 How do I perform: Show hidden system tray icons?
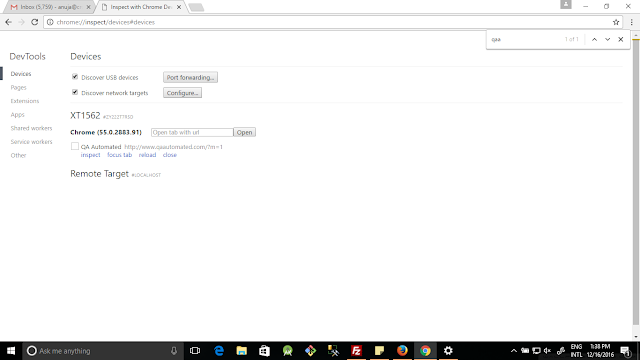pyautogui.click(x=514, y=351)
